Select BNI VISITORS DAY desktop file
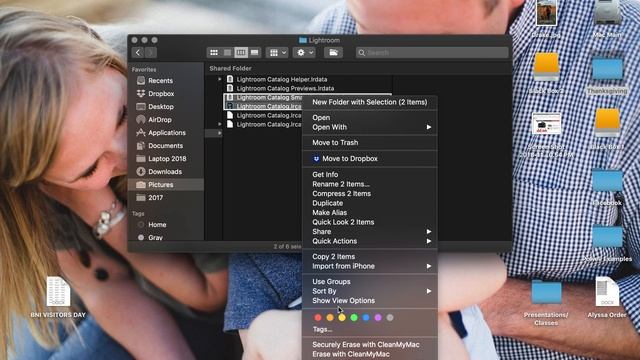 (58, 297)
